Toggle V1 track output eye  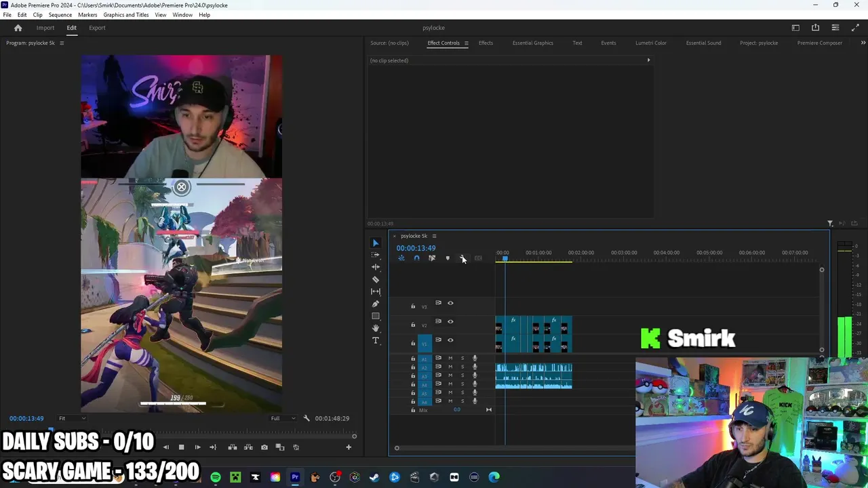[450, 340]
